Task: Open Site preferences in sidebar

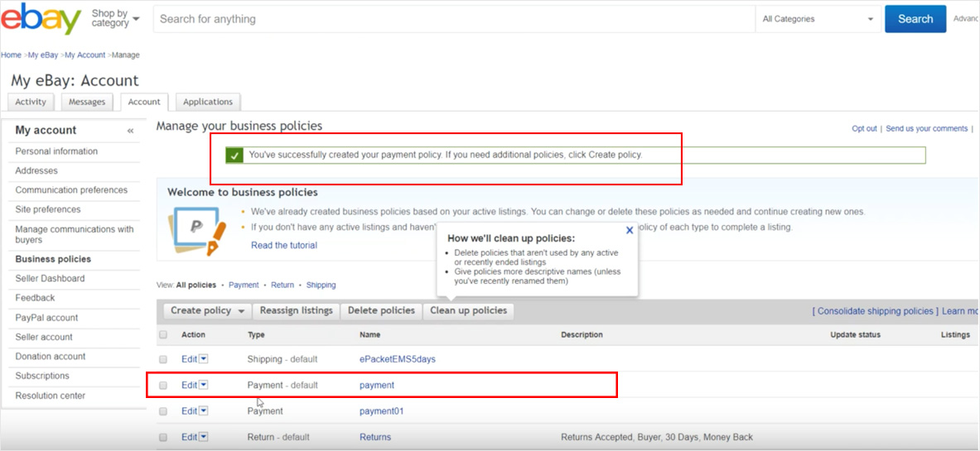Action: 48,209
